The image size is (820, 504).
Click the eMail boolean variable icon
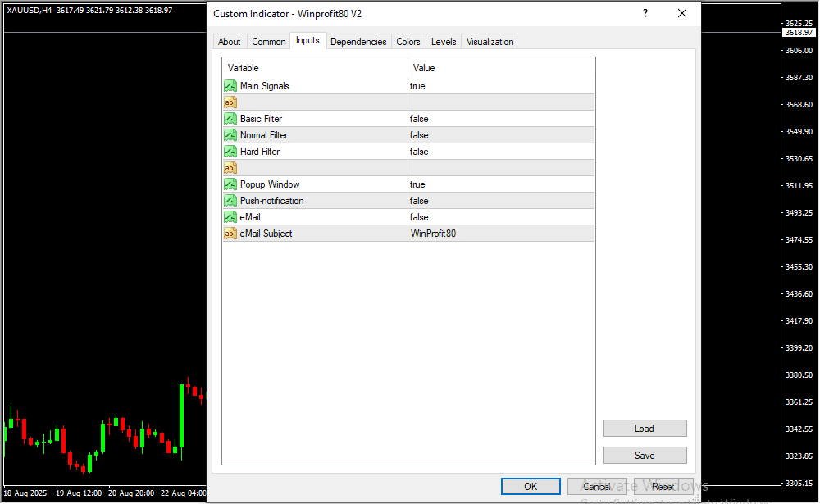pyautogui.click(x=230, y=217)
